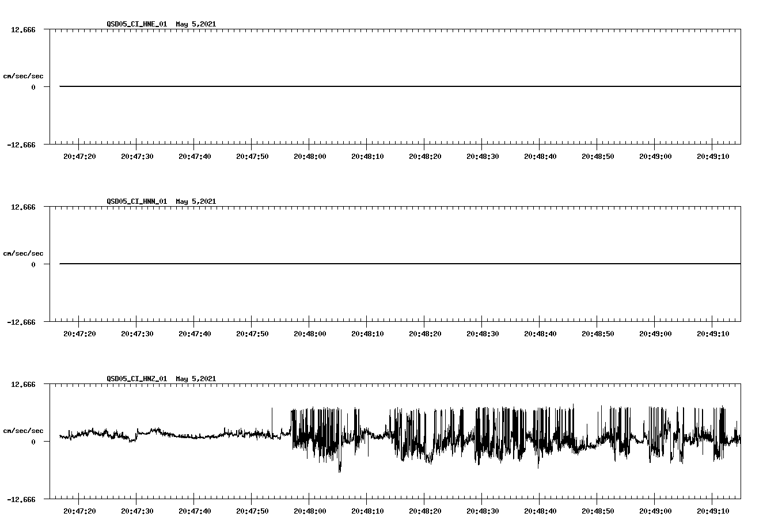Click the 20:49:10 tick on middle axis

tap(714, 333)
